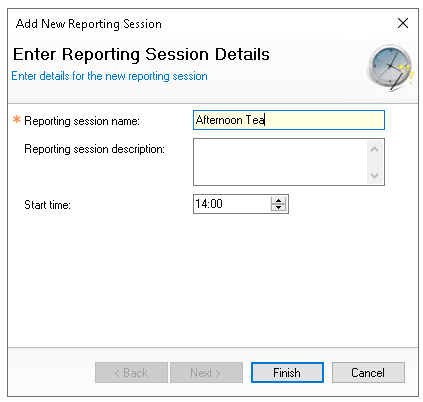Increase start time with up spinner arrow
This screenshot has height=402, width=423.
(x=278, y=200)
